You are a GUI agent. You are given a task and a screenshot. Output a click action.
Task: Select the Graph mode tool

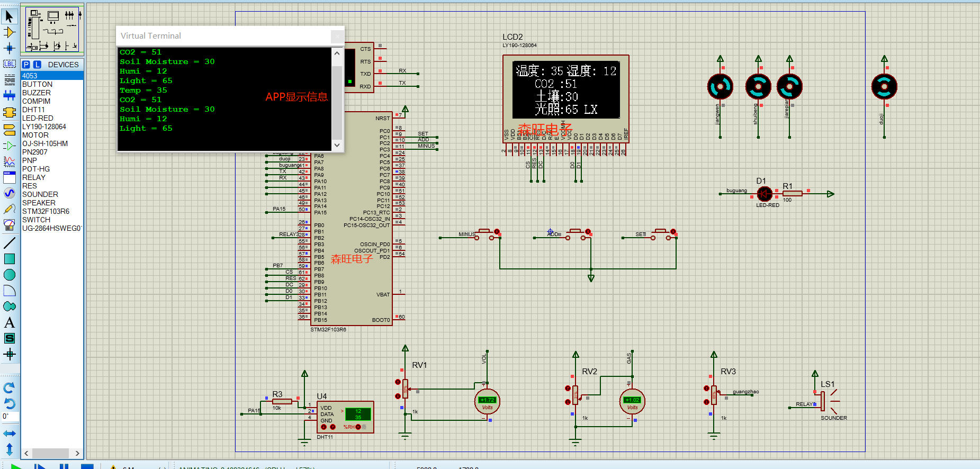[x=9, y=161]
